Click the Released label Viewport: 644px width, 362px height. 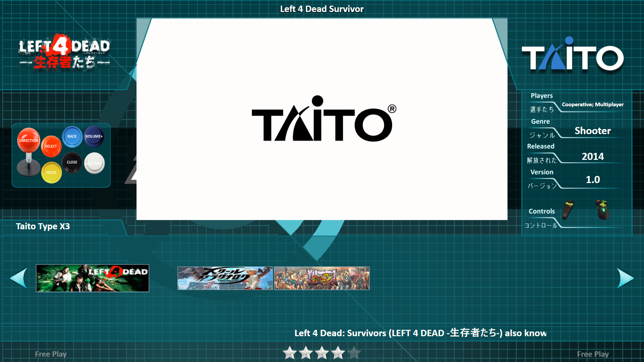tap(541, 146)
